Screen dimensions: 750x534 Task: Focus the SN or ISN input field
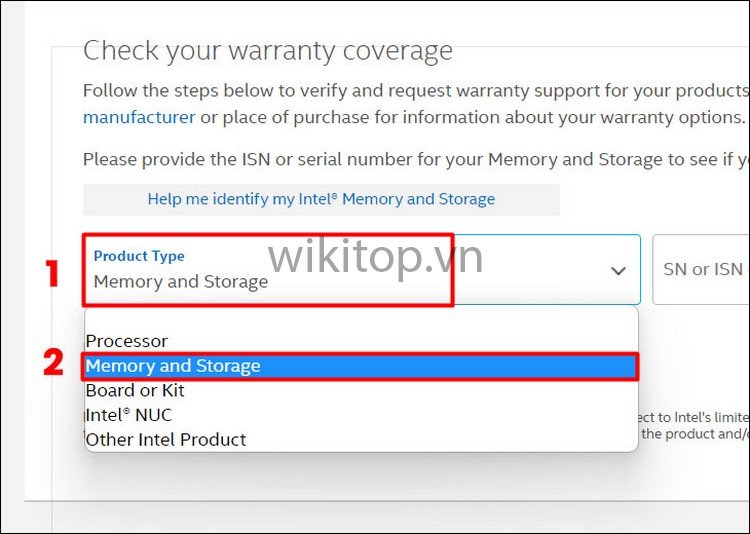(x=703, y=270)
